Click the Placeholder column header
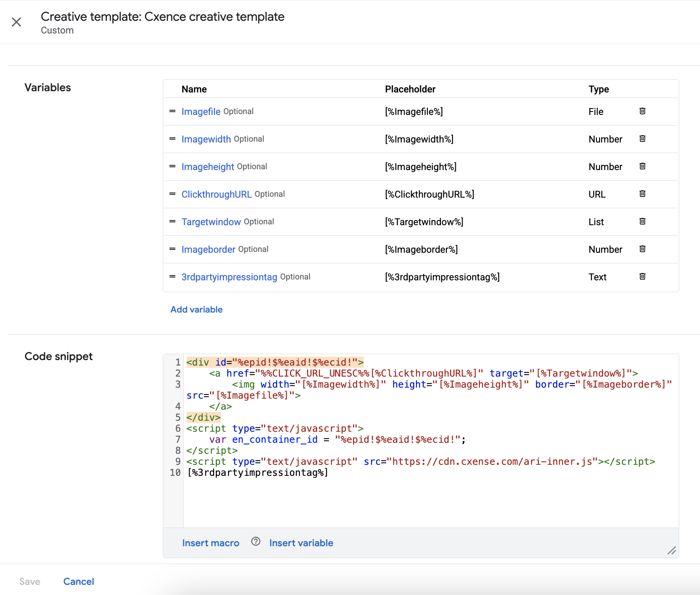Screen dimensions: 700x595 point(410,89)
